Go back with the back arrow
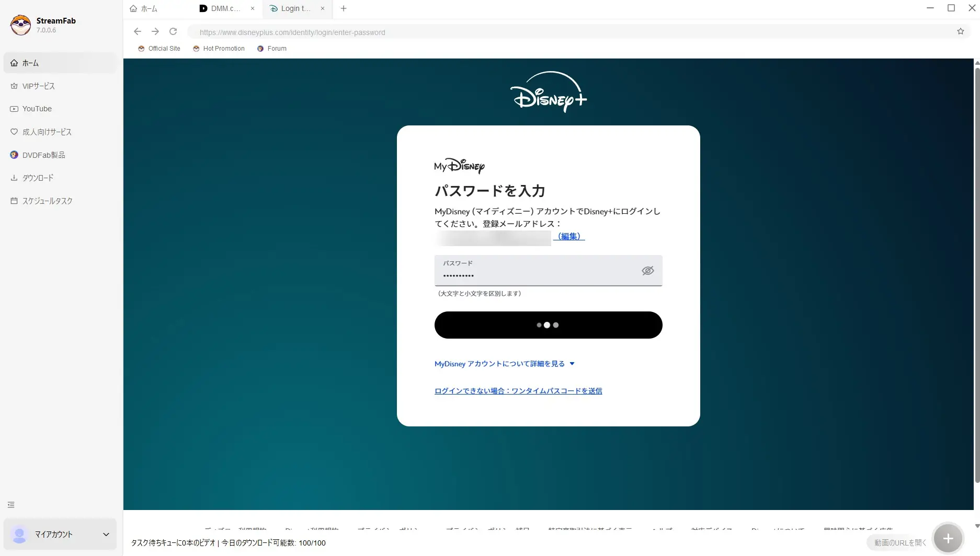 (137, 31)
